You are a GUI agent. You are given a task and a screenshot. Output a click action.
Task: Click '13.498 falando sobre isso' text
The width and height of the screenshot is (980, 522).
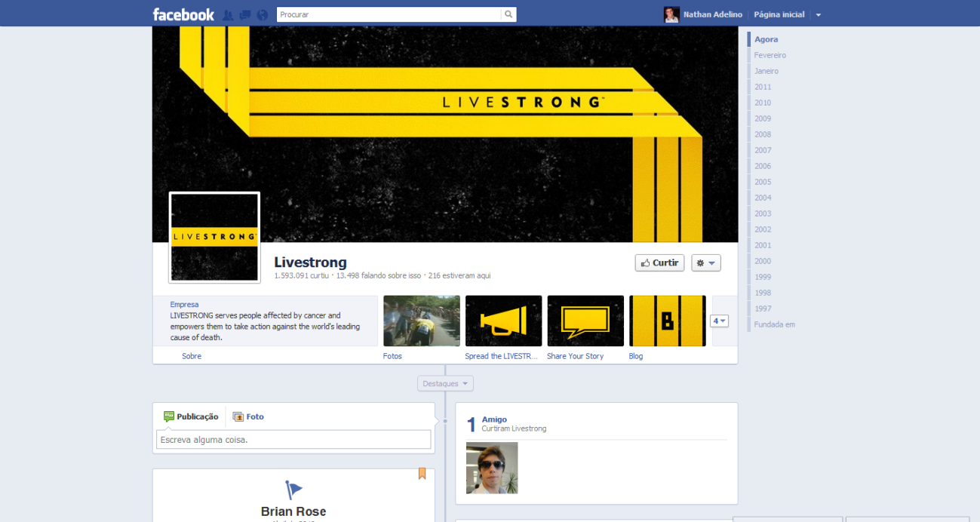click(379, 276)
